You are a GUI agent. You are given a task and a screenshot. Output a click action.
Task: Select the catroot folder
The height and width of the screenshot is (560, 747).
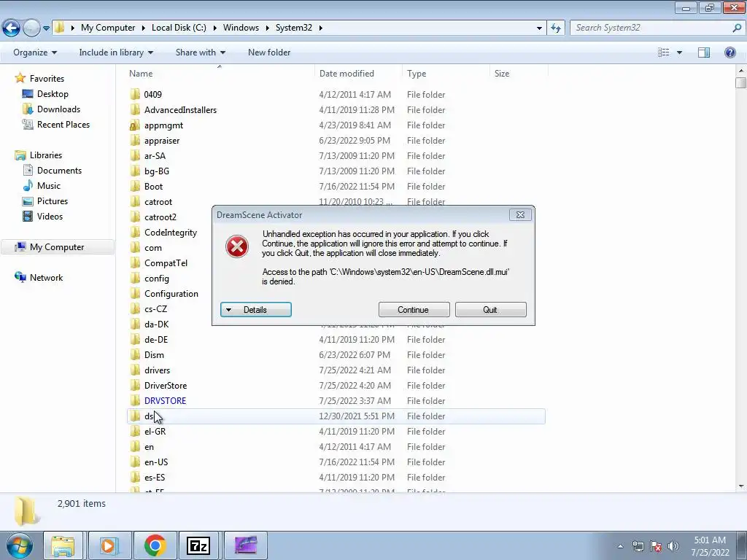pyautogui.click(x=158, y=201)
